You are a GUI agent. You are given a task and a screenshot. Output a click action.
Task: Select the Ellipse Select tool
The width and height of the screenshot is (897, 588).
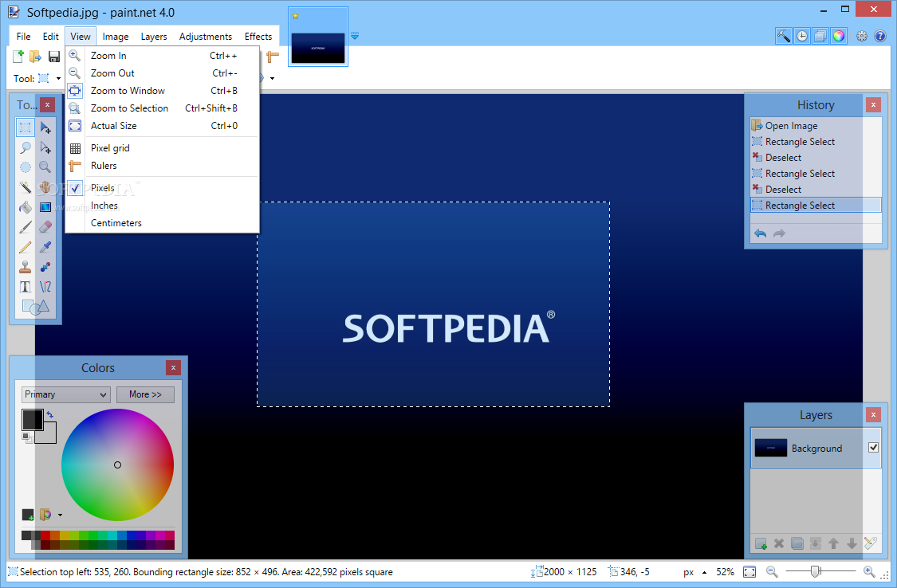point(26,167)
